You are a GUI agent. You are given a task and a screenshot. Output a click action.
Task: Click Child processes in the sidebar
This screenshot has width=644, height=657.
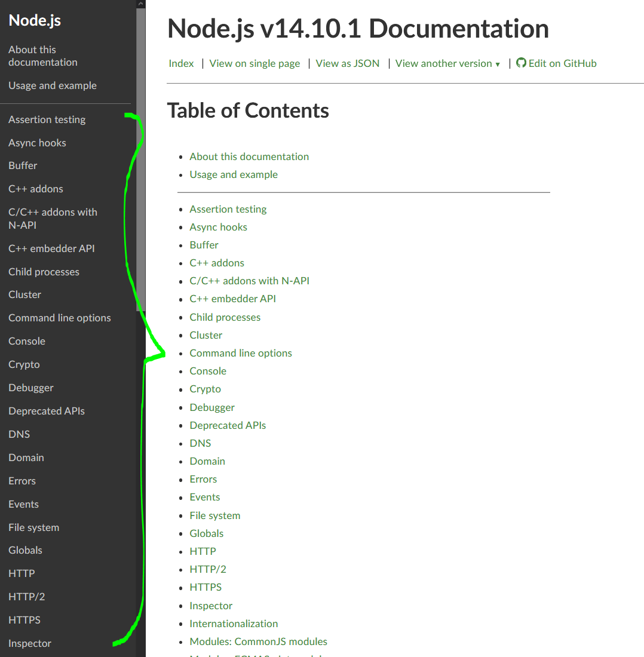click(x=44, y=272)
